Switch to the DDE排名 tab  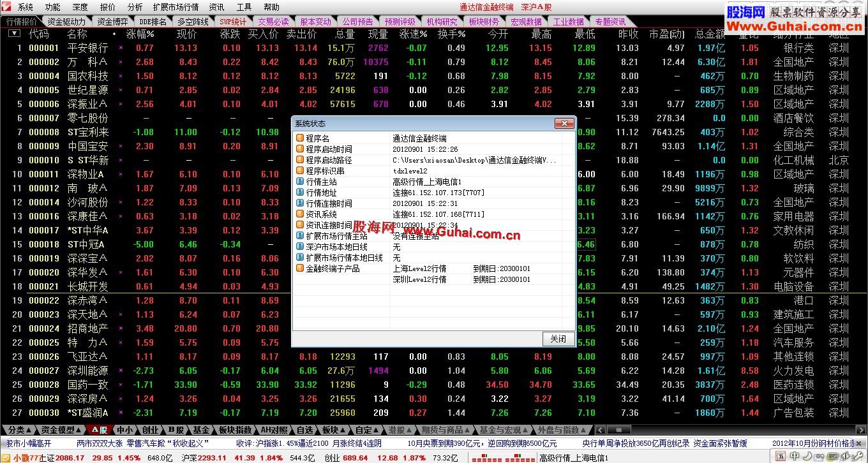(x=153, y=21)
